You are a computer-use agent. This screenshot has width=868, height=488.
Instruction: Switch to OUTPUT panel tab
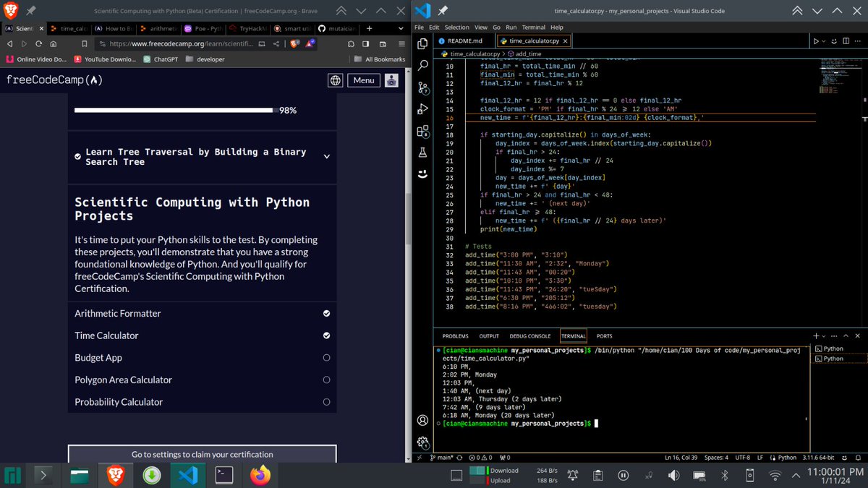[489, 336]
